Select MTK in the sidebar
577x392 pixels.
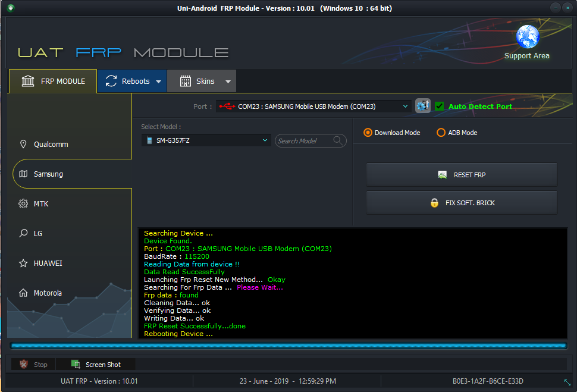(x=70, y=203)
